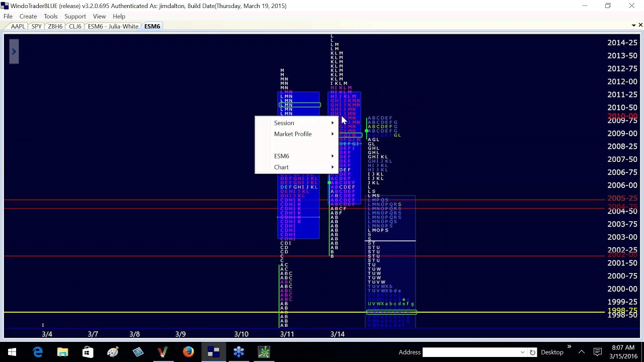The height and width of the screenshot is (362, 644).
Task: Open the Action Center notifications icon
Action: coord(598,352)
